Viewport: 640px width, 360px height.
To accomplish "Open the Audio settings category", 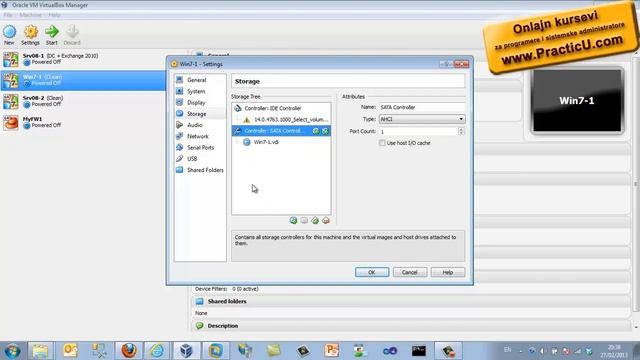I will (x=200, y=125).
